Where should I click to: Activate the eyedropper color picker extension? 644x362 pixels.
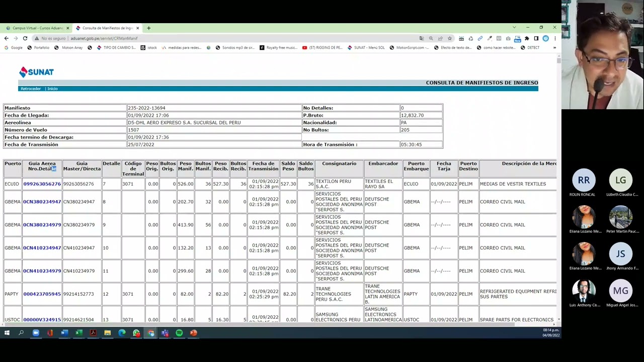[490, 38]
